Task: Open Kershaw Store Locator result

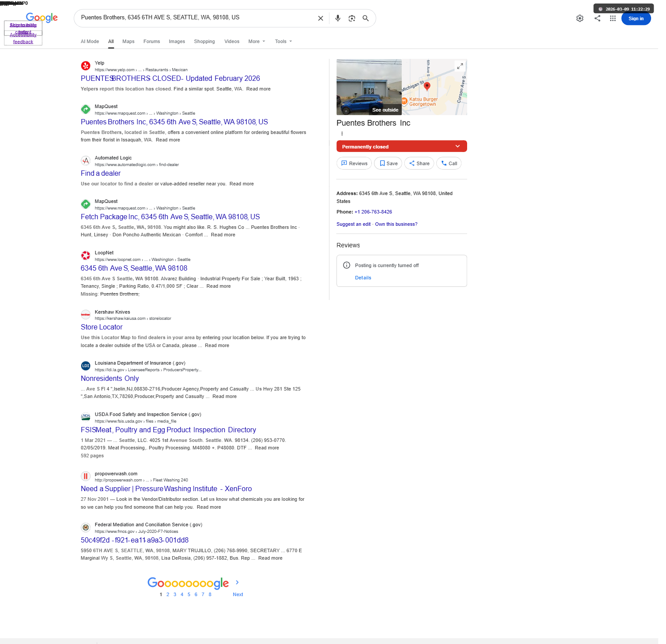Action: pyautogui.click(x=101, y=327)
